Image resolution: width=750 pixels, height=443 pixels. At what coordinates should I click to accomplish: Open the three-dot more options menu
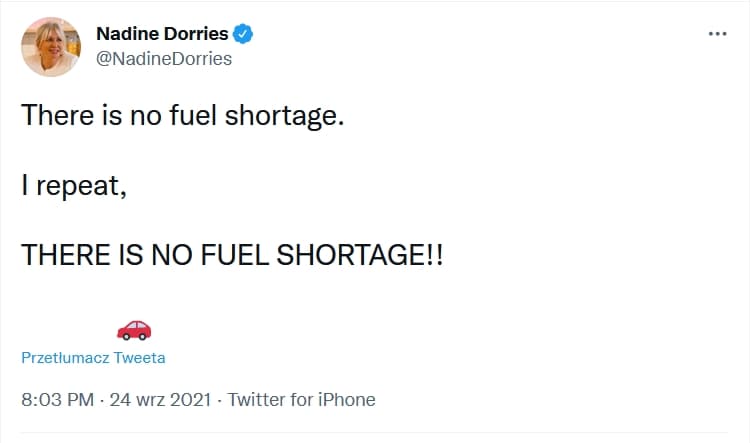tap(717, 33)
